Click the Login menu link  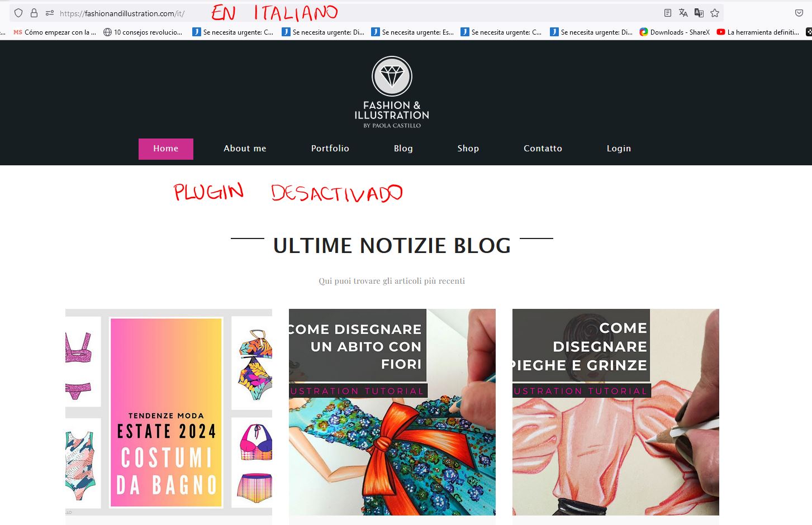point(619,149)
